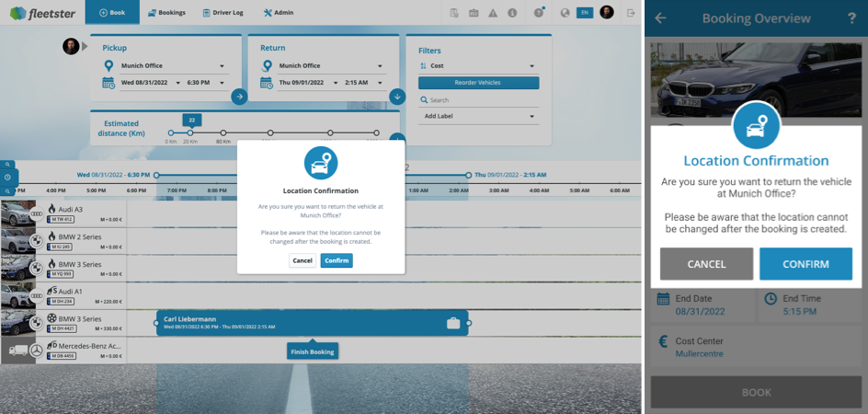The image size is (868, 414).
Task: Click the Pickup panel right arrow button
Action: click(x=239, y=97)
